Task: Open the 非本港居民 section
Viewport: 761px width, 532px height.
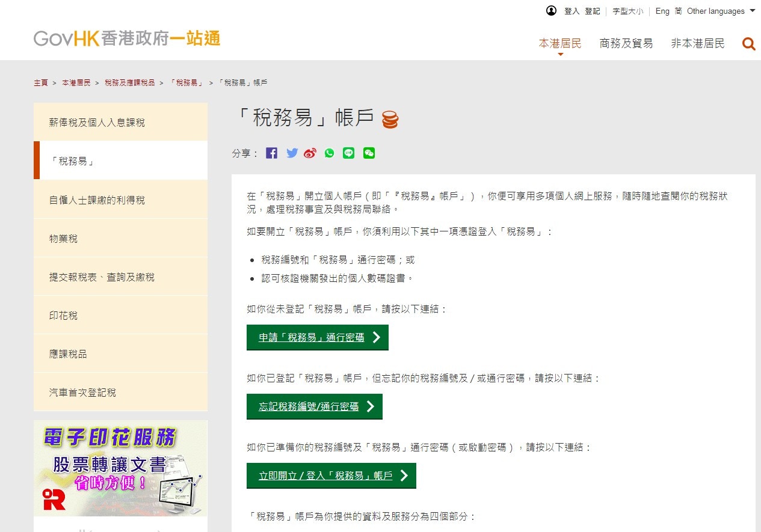Action: pyautogui.click(x=697, y=43)
